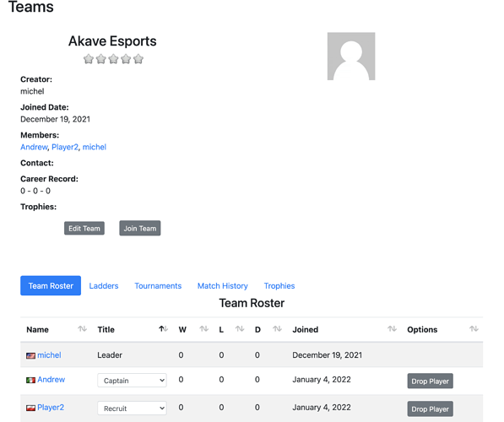Open Player2 link in Members list

pyautogui.click(x=65, y=147)
